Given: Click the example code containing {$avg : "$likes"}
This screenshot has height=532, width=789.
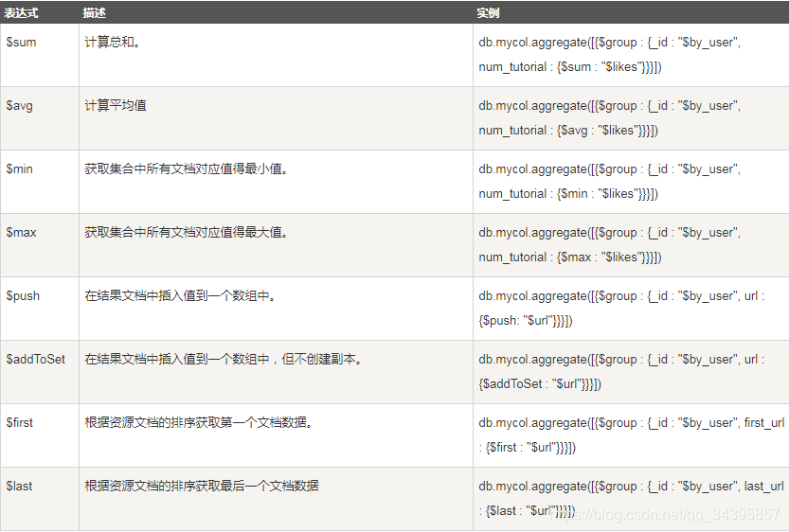Looking at the screenshot, I should (610, 118).
